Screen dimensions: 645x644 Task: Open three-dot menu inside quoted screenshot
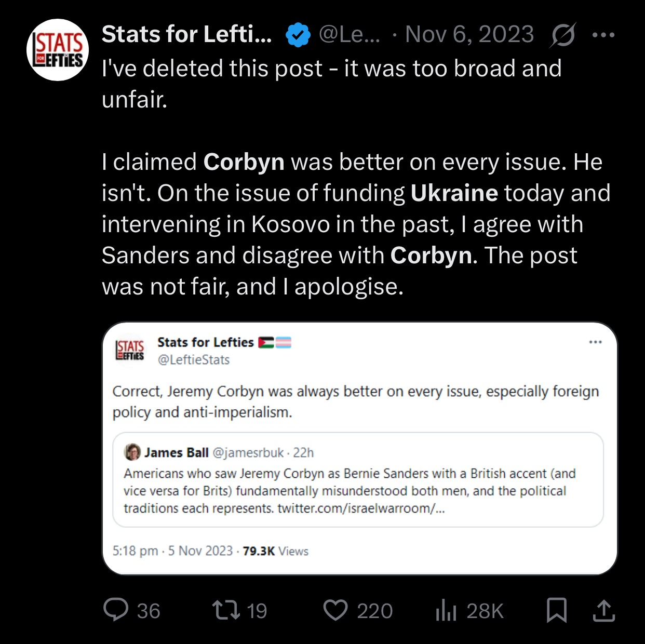(595, 342)
